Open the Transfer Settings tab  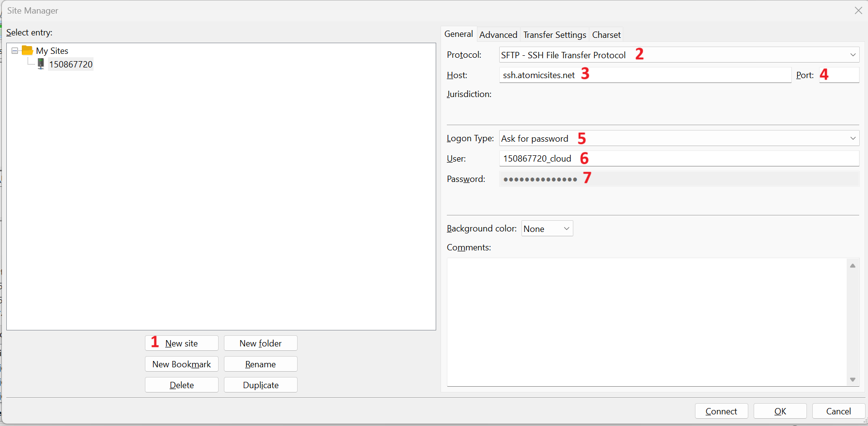pos(554,34)
